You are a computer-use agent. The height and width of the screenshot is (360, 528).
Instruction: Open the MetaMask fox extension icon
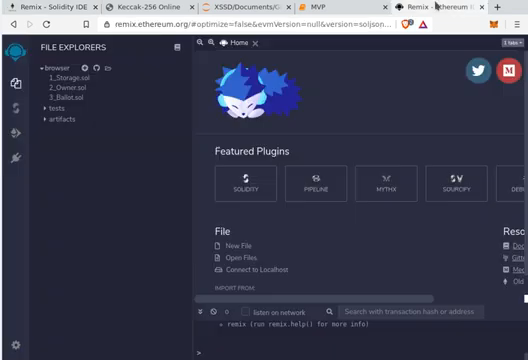point(494,24)
